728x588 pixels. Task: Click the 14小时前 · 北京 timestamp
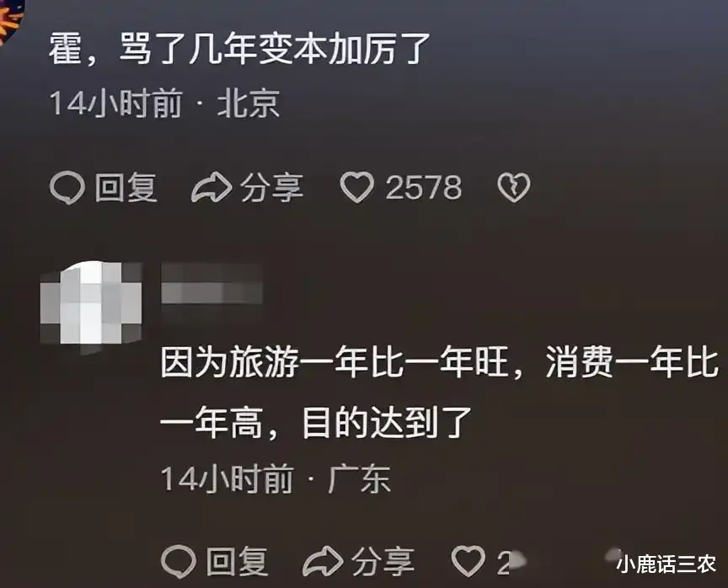164,103
